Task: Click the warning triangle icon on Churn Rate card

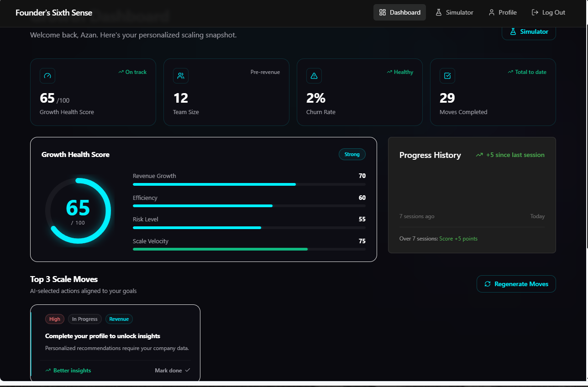Action: click(x=314, y=76)
